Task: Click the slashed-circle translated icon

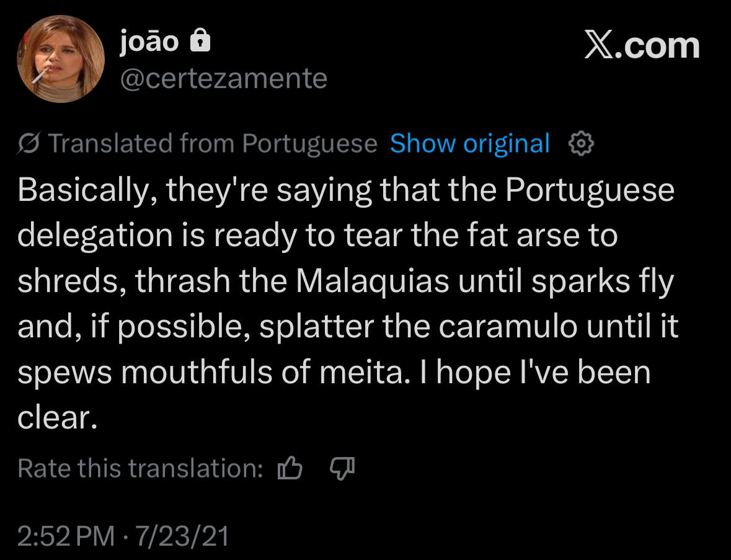Action: (29, 144)
